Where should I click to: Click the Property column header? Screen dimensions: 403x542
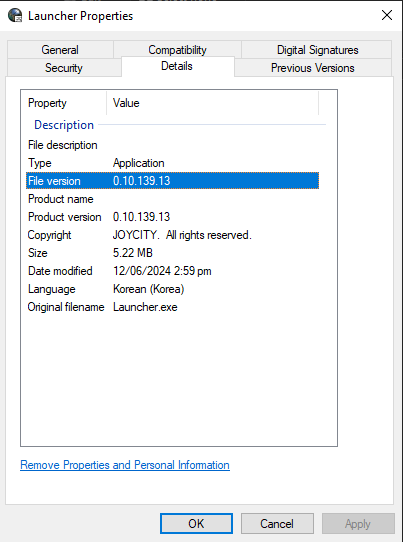(x=64, y=103)
